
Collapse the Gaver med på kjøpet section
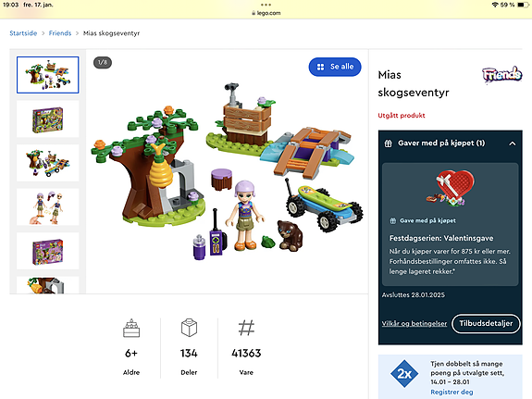[x=513, y=143]
